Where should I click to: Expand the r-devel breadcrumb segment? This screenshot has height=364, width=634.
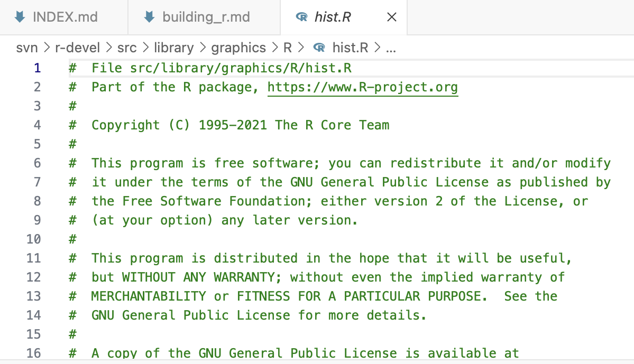[x=77, y=48]
